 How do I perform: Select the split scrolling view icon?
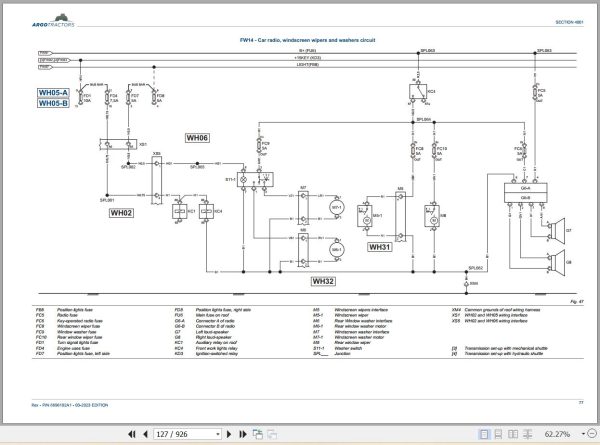528,434
